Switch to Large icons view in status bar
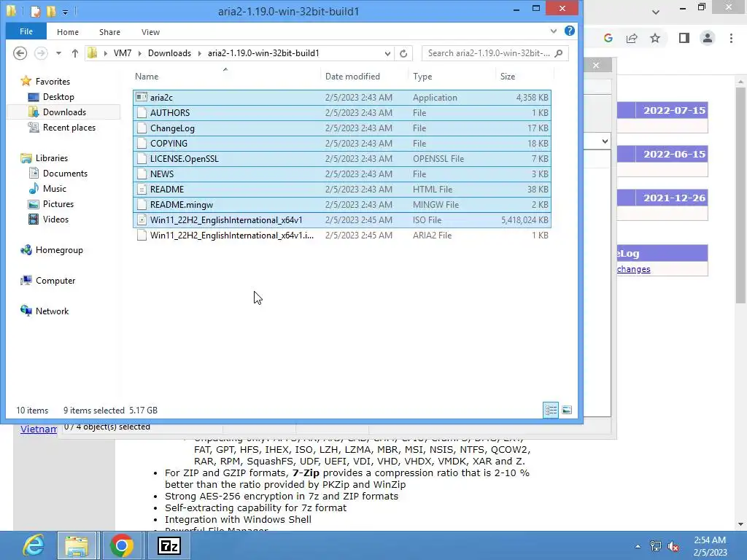Screen dimensions: 747x560 (x=567, y=410)
